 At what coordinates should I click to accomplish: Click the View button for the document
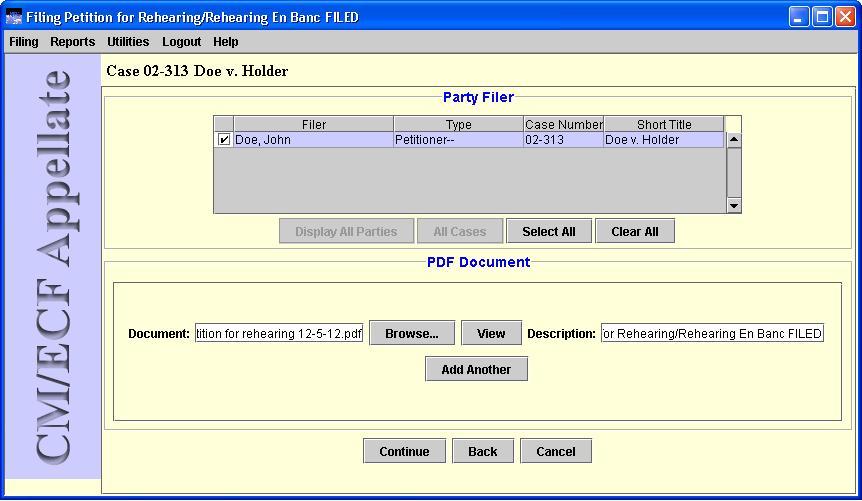click(x=491, y=333)
